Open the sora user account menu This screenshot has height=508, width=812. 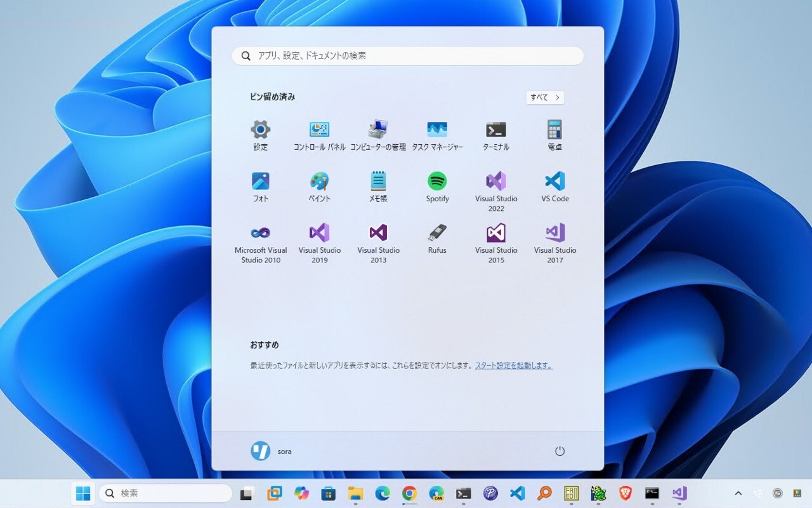[x=272, y=451]
